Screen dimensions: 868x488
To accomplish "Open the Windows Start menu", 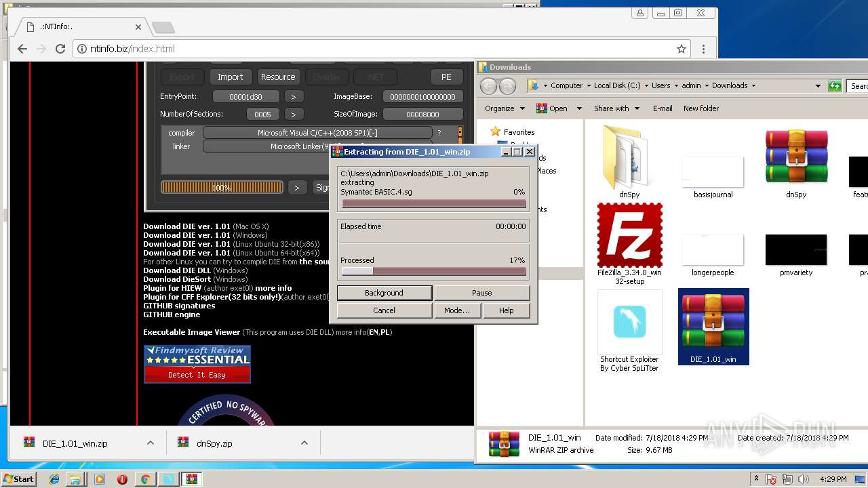I will (18, 479).
